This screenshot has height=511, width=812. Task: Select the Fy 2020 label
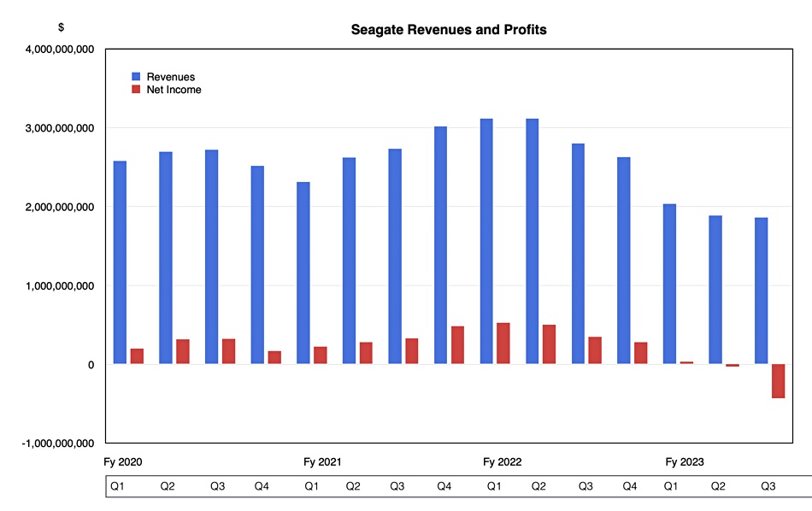tap(123, 461)
